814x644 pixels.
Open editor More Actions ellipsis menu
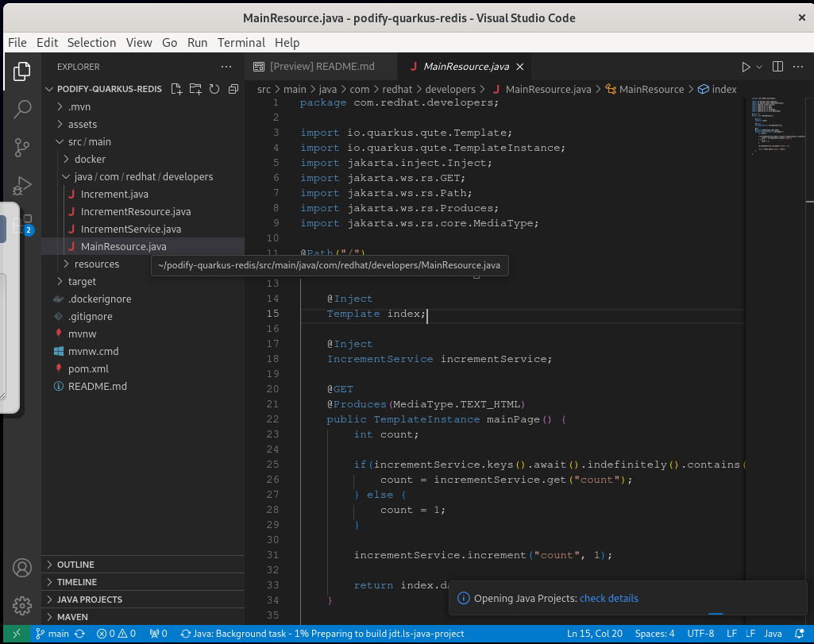(x=798, y=67)
